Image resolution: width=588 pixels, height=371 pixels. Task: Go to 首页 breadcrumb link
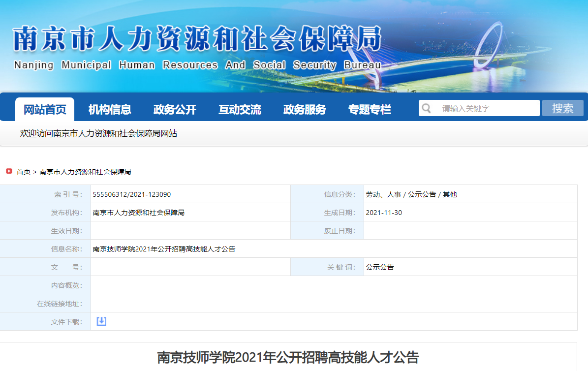(x=23, y=172)
